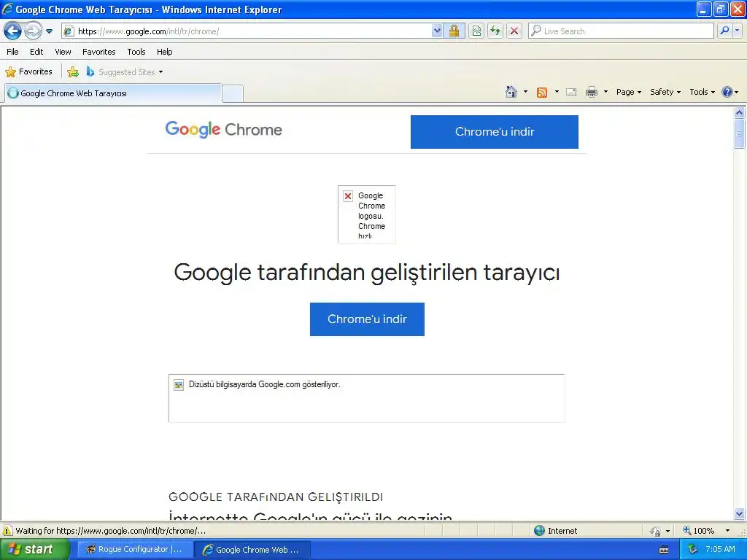747x560 pixels.
Task: Open the Page command menu
Action: pyautogui.click(x=628, y=92)
